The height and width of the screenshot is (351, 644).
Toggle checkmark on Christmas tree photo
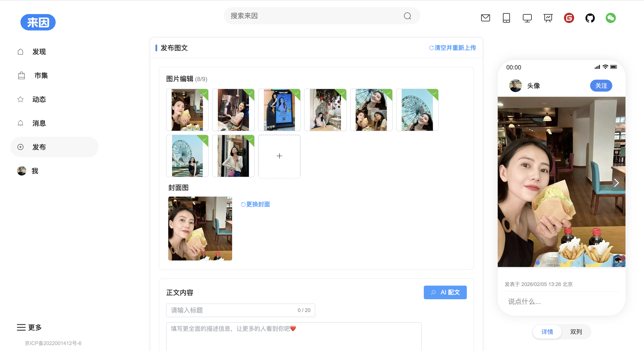tap(342, 93)
